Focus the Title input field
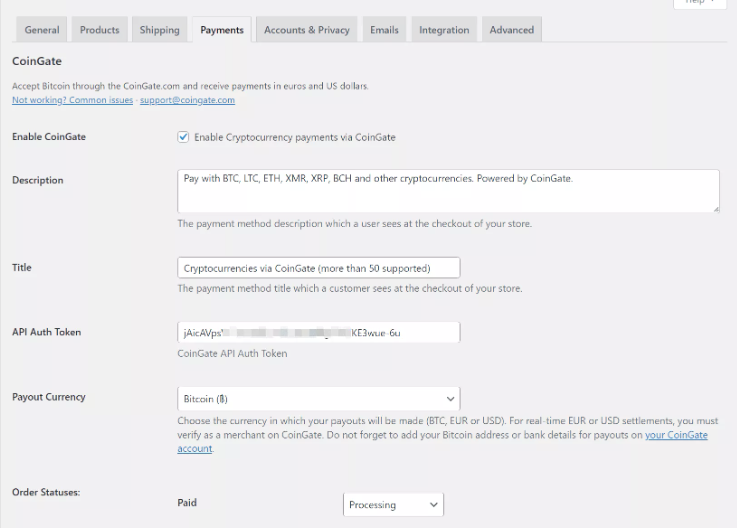The image size is (737, 528). 319,268
